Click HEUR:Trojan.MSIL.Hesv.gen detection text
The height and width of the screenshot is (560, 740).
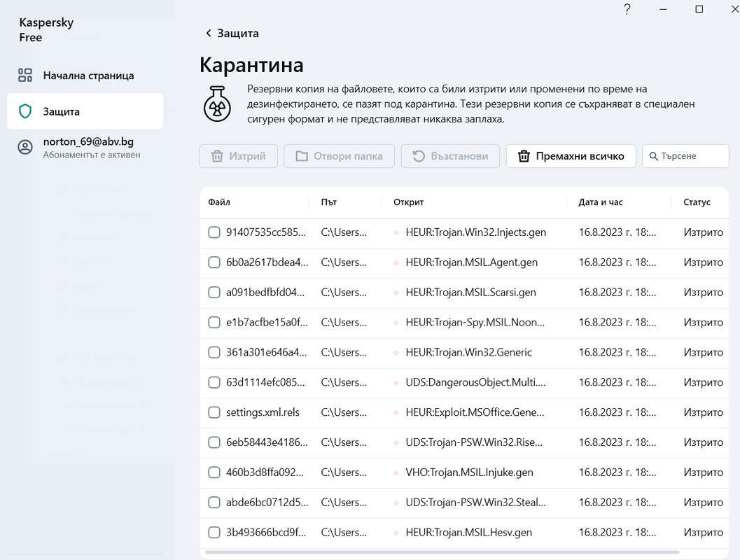pos(468,533)
